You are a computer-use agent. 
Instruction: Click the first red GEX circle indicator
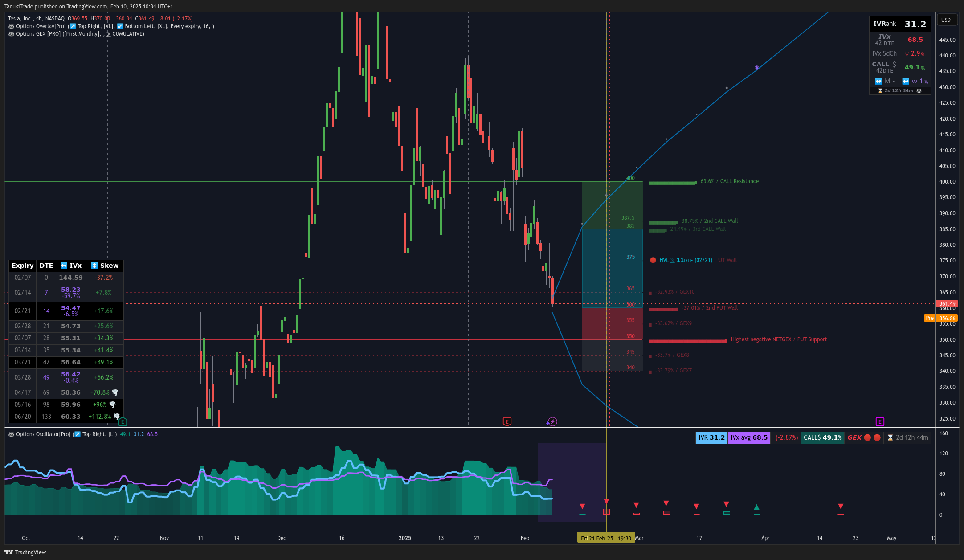(867, 437)
